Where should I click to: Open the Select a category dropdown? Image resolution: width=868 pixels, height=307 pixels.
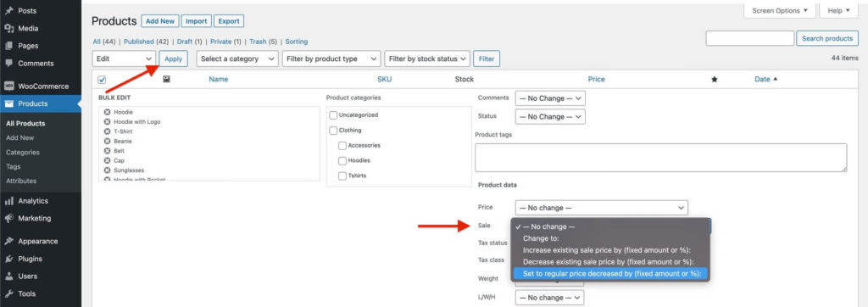[237, 59]
